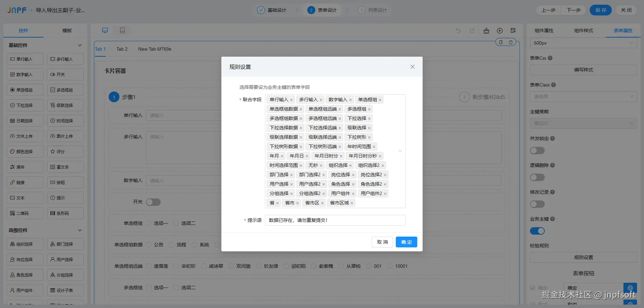Open help for 表单Class

pos(553,85)
